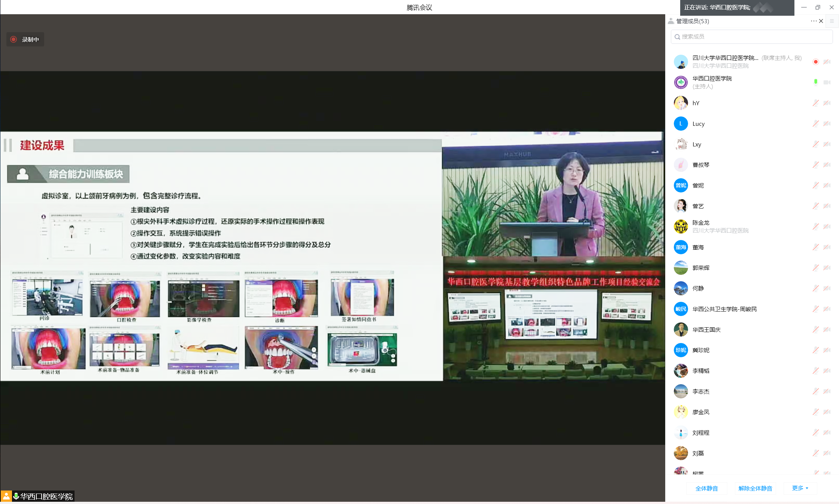Image resolution: width=839 pixels, height=504 pixels.
Task: Open more options in member panel header
Action: [x=814, y=21]
